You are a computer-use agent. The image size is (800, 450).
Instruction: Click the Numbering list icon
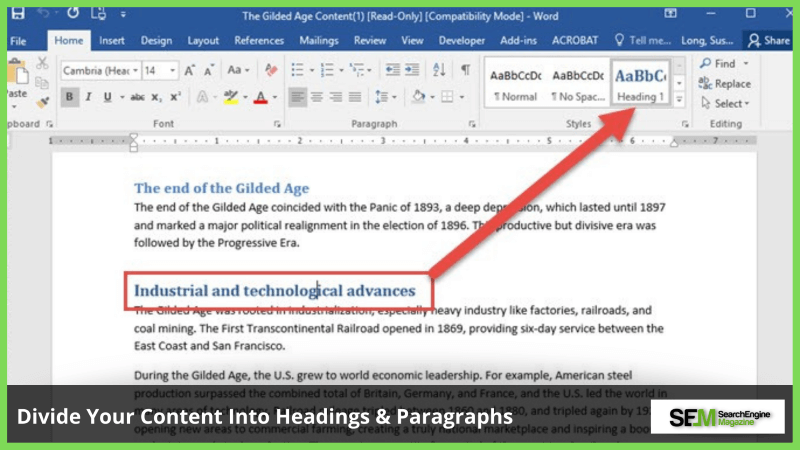pos(327,70)
